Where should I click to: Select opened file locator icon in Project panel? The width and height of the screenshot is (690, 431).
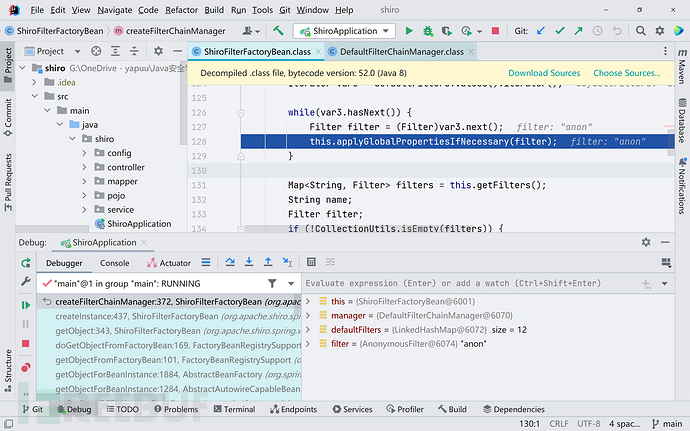96,52
